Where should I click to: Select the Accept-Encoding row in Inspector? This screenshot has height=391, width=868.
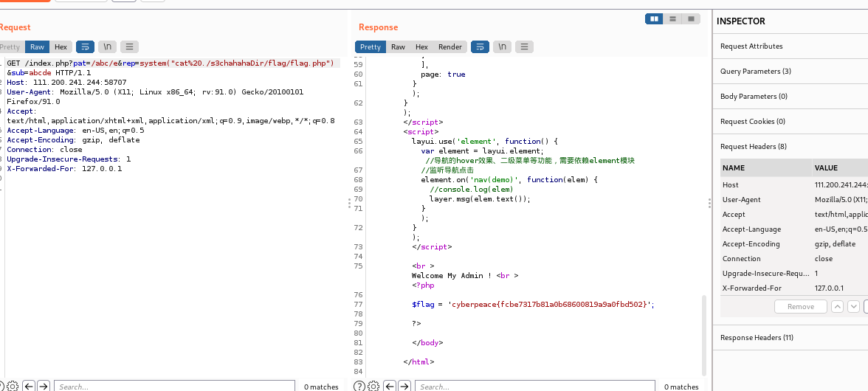tap(794, 244)
